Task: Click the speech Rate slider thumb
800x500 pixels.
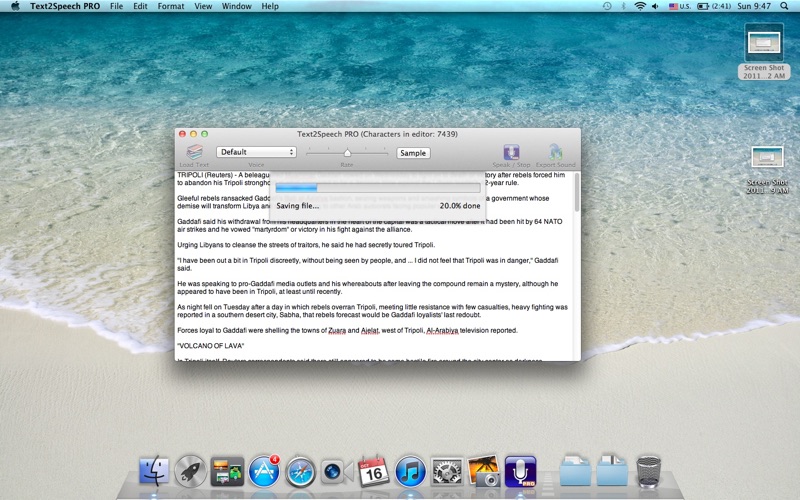Action: 347,153
